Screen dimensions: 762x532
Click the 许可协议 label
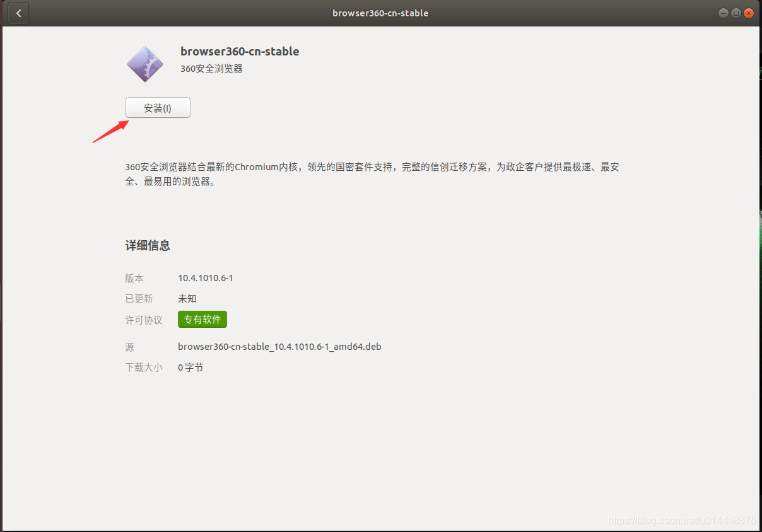pyautogui.click(x=144, y=320)
